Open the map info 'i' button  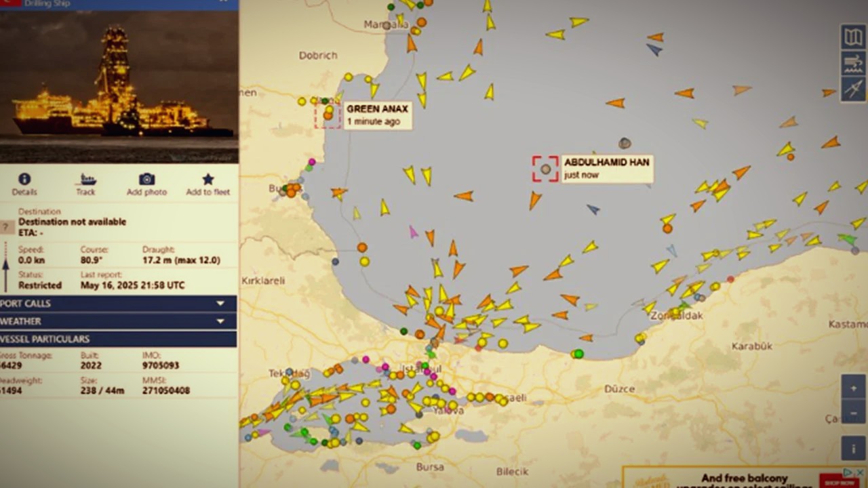(x=853, y=448)
